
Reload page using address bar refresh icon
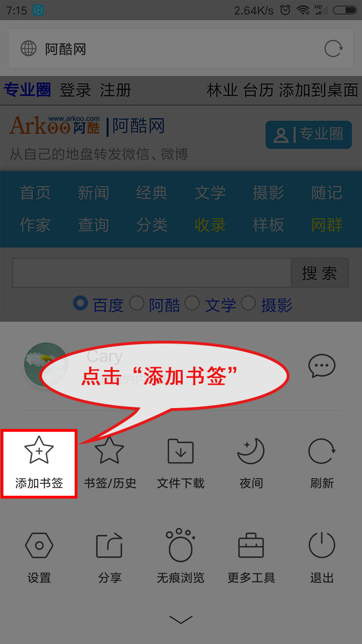pyautogui.click(x=334, y=49)
